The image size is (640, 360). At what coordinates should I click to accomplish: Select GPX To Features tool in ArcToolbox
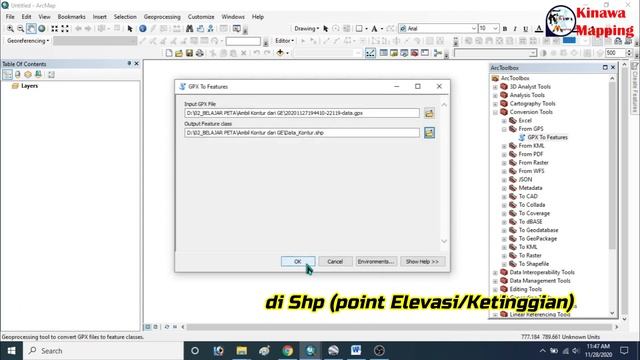(x=547, y=138)
